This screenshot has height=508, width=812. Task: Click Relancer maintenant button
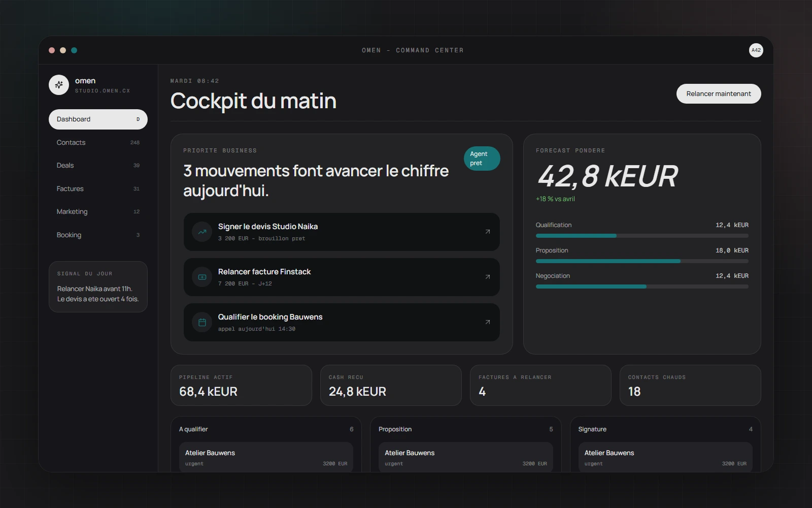(x=719, y=93)
